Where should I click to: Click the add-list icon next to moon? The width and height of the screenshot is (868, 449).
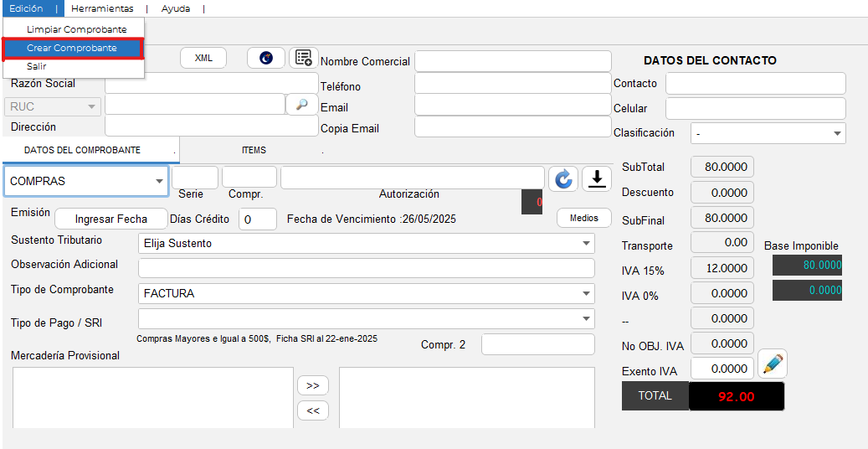[303, 58]
